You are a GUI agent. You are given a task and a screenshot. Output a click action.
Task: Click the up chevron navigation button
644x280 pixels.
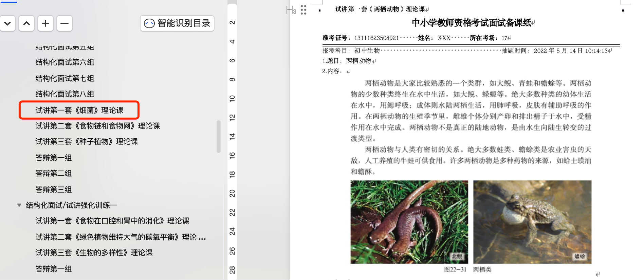[x=26, y=23]
